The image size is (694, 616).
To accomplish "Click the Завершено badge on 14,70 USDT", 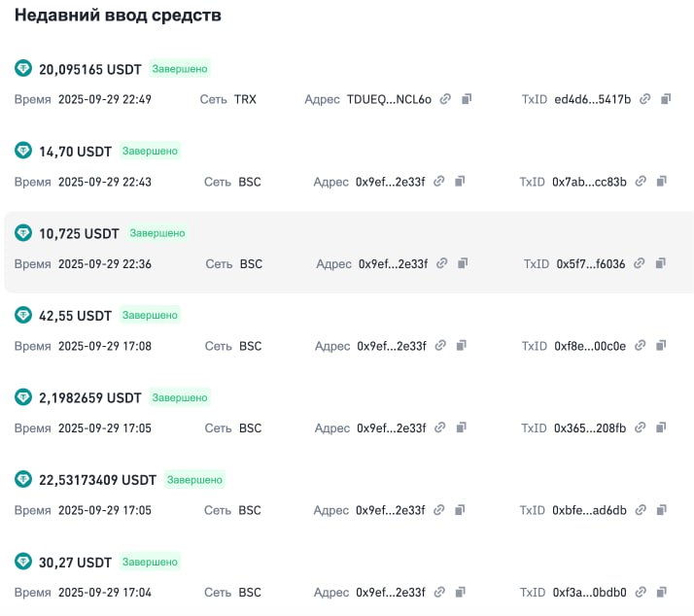I will 151,152.
